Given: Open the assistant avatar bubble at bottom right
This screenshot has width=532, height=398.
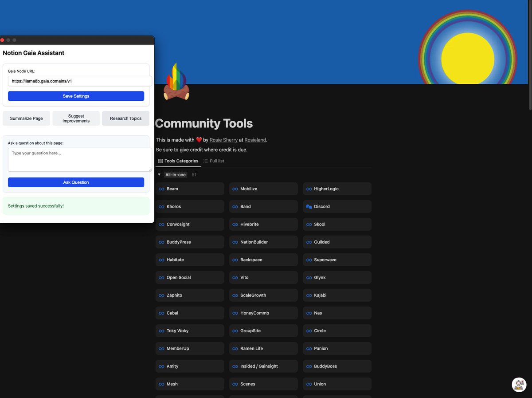Looking at the screenshot, I should 519,384.
